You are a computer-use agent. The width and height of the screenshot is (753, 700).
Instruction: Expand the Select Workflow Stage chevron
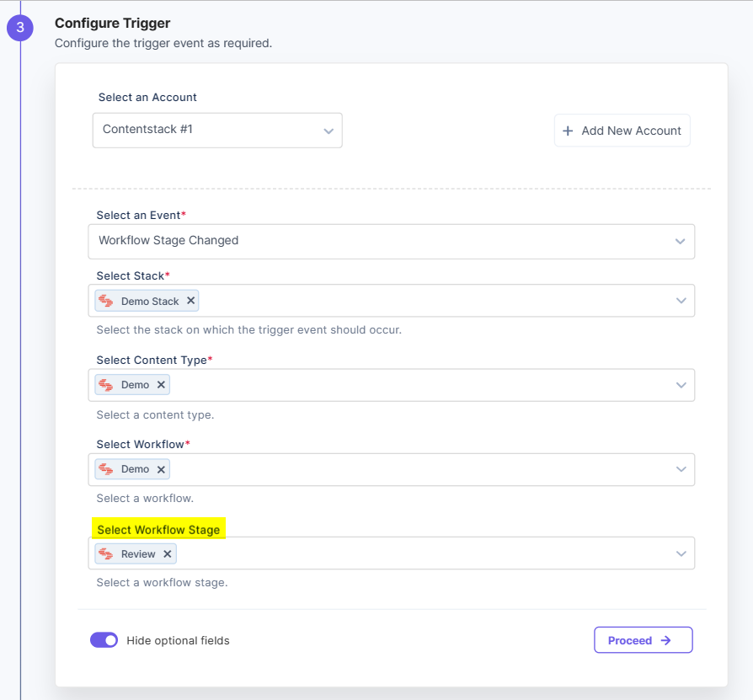681,553
